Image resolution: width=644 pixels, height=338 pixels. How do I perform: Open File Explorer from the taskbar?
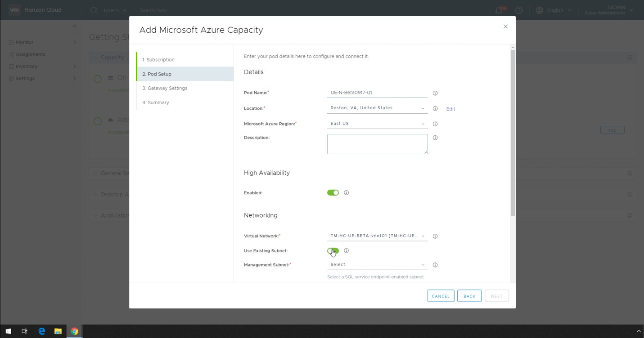(58, 331)
